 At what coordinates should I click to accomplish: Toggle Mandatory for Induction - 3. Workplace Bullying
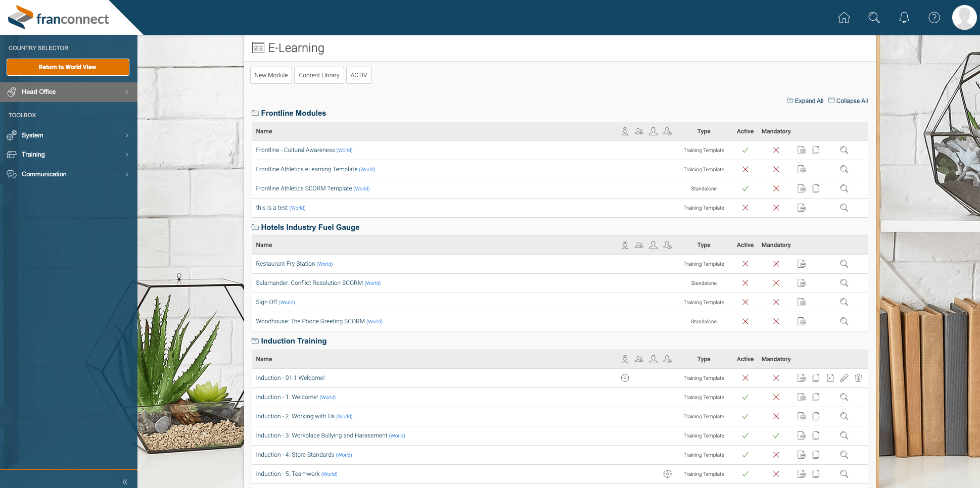[x=776, y=435]
